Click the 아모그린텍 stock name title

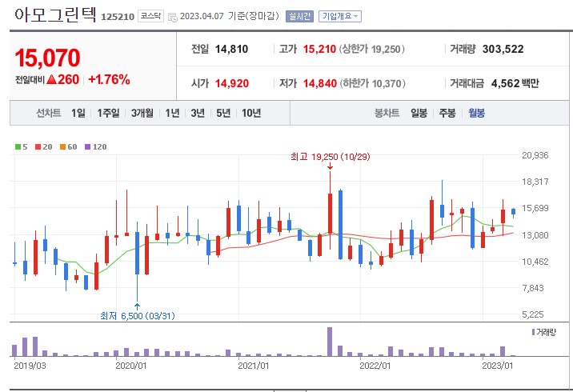[55, 14]
